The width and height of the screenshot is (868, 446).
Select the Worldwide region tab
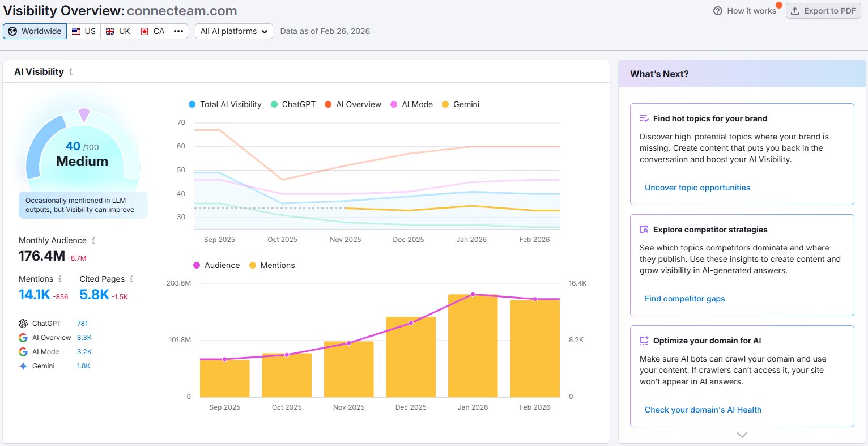35,31
